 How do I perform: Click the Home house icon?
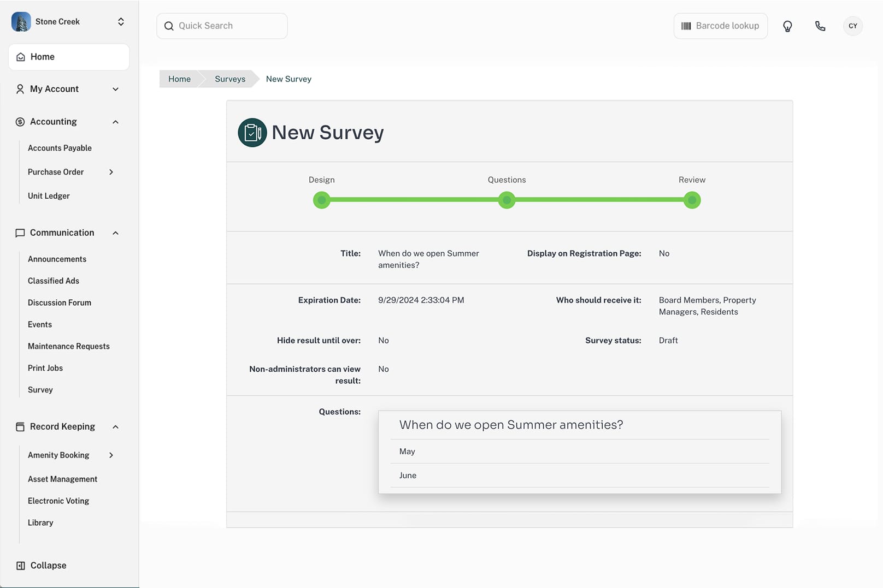[21, 57]
